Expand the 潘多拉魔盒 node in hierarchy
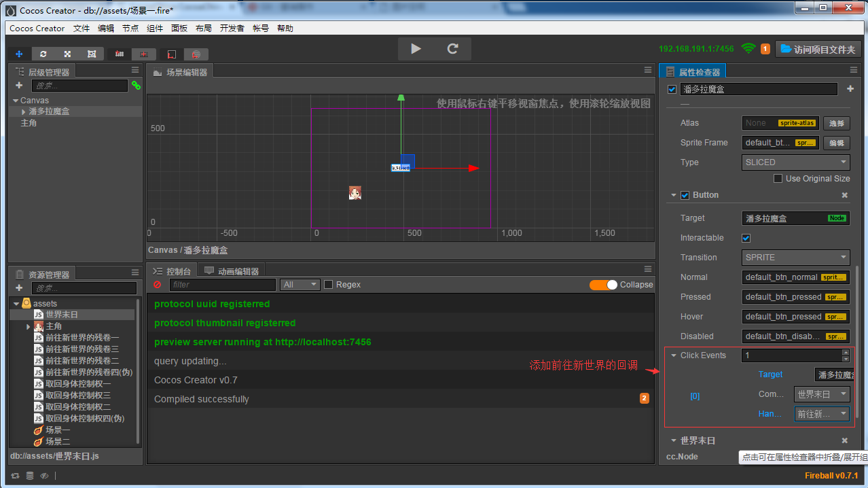Viewport: 868px width, 488px height. (x=24, y=111)
